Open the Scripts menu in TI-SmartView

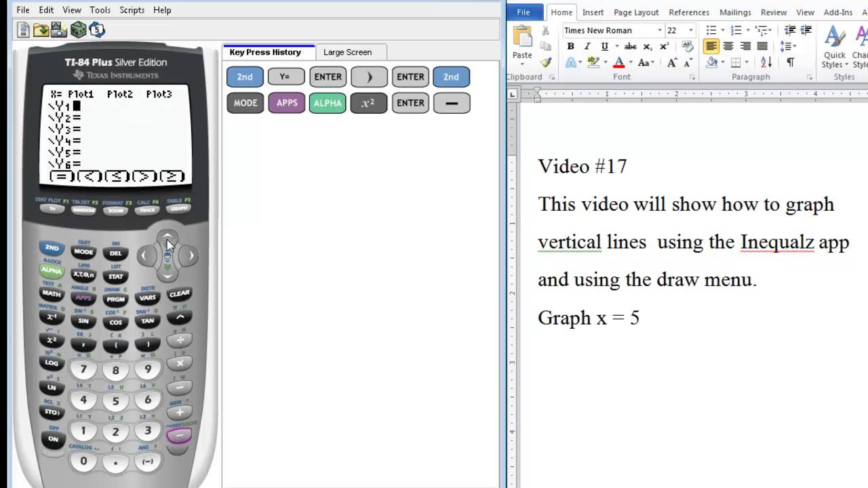(132, 10)
